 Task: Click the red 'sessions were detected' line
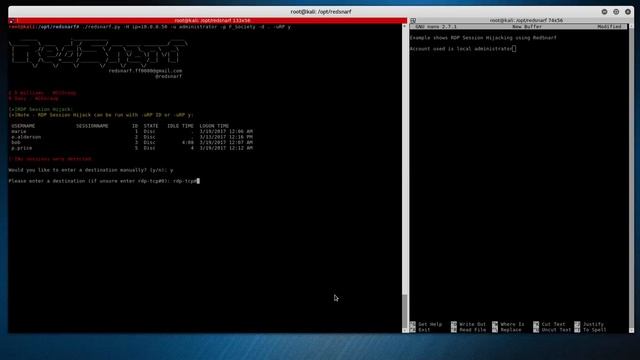pyautogui.click(x=50, y=159)
